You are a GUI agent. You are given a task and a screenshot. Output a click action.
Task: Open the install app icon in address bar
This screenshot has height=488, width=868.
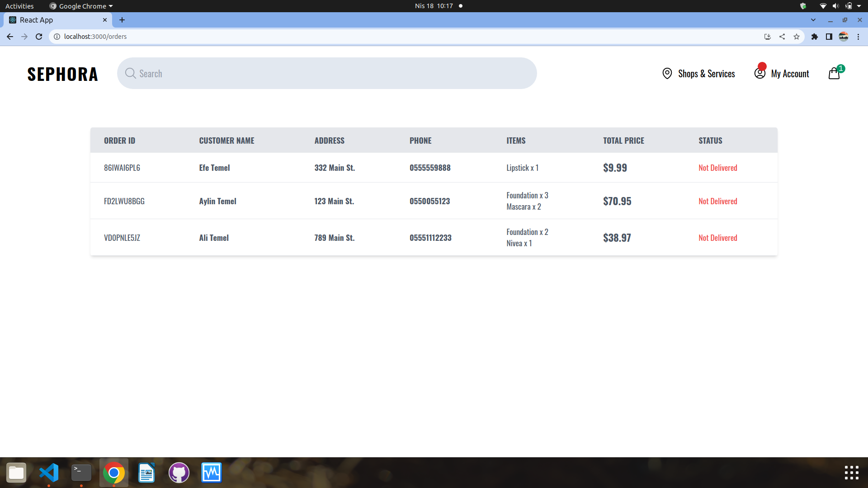coord(767,37)
